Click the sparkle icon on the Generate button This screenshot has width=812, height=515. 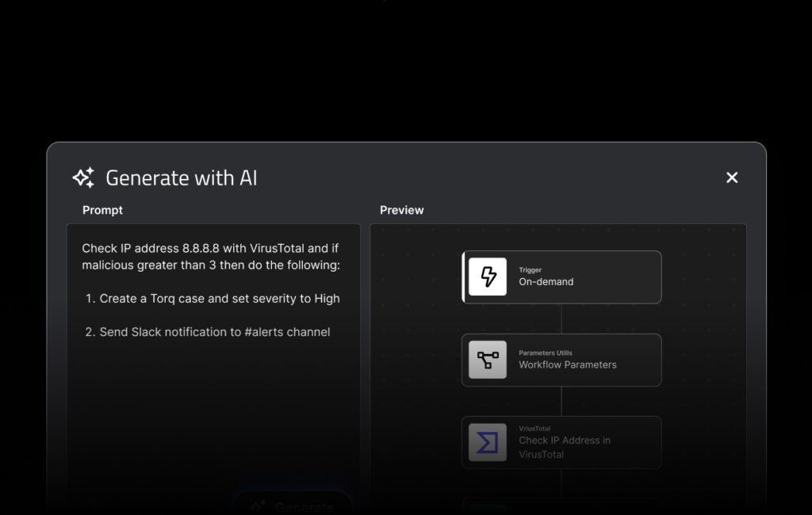click(257, 506)
